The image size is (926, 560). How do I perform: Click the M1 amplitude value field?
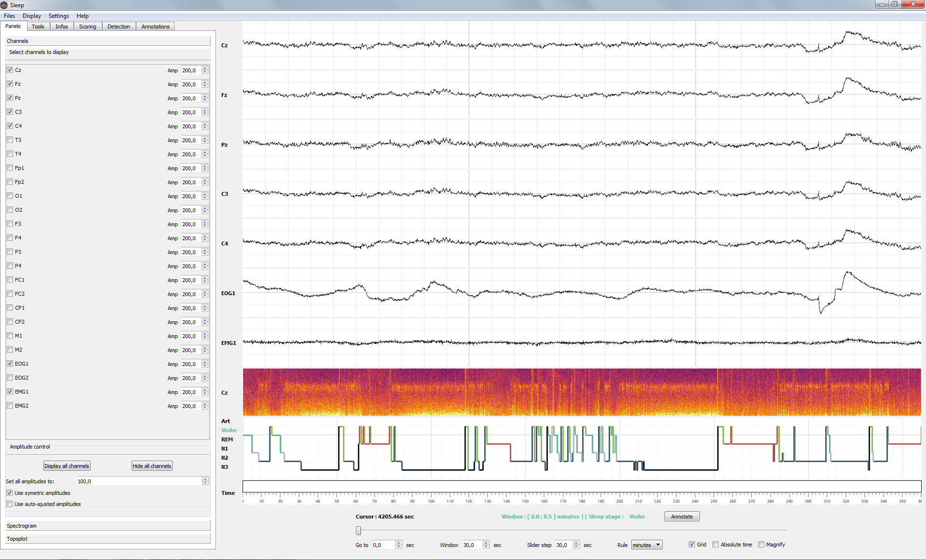pos(191,336)
